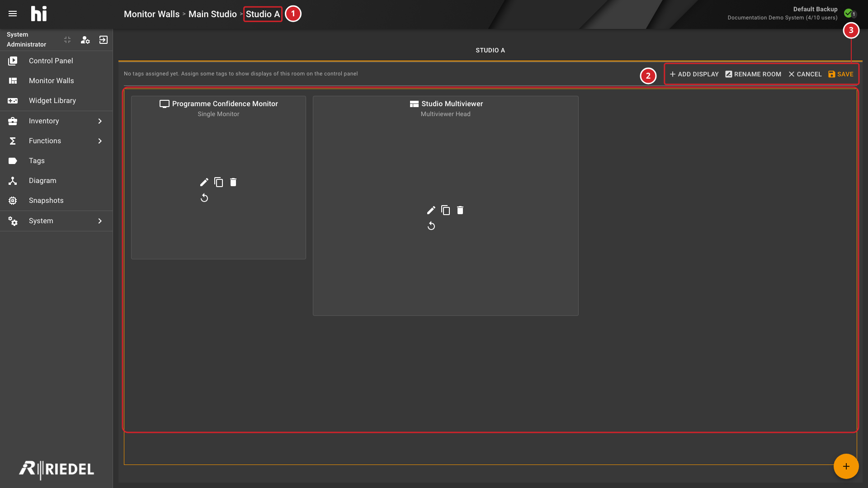
Task: Delete the Studio Multiviewer display
Action: coord(460,210)
